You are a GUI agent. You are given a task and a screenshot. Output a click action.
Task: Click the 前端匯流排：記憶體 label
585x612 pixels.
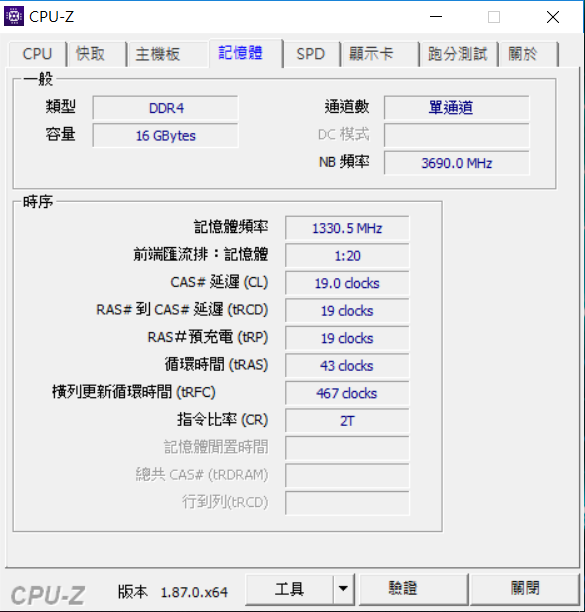pyautogui.click(x=201, y=254)
